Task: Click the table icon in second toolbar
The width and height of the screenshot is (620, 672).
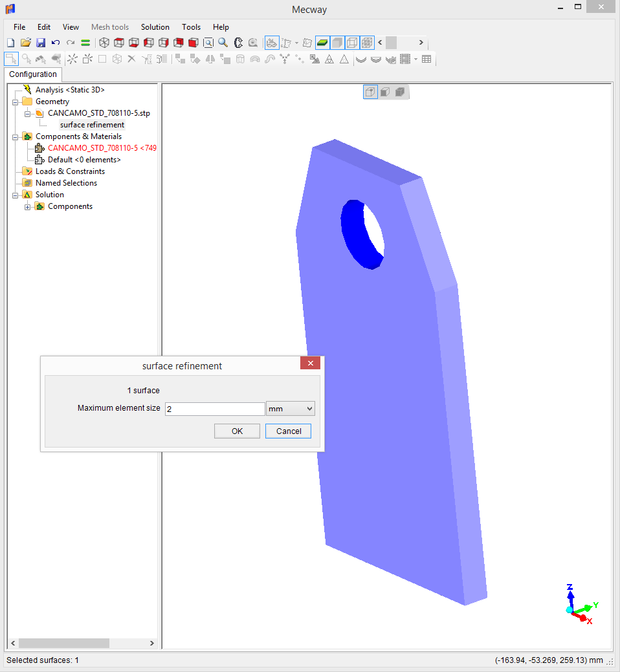Action: 426,59
